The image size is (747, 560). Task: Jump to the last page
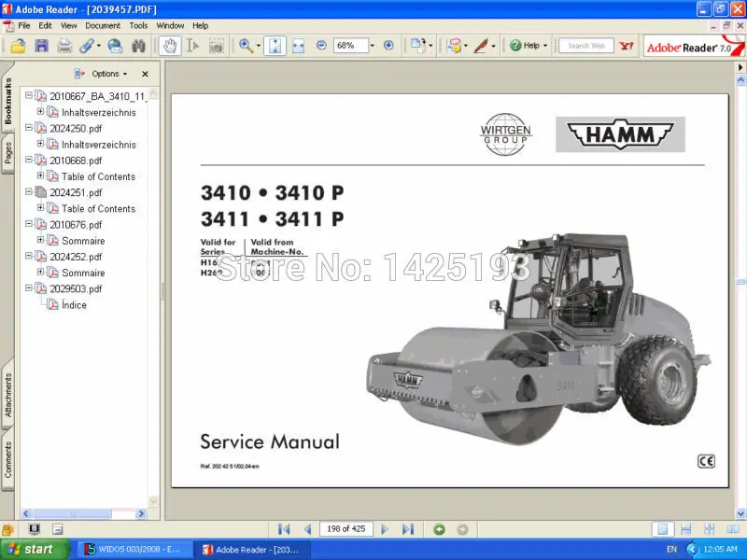tap(408, 529)
